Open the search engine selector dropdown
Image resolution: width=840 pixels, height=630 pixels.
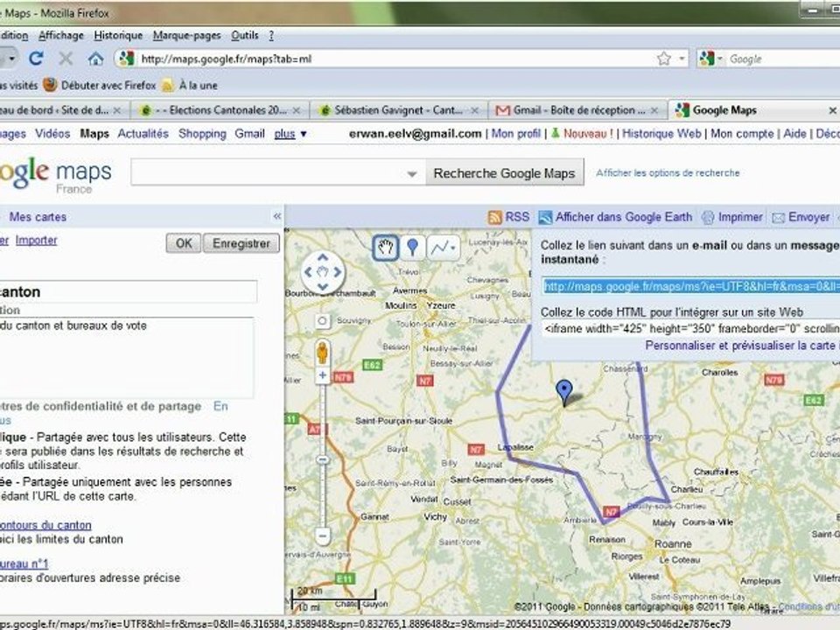click(x=720, y=59)
